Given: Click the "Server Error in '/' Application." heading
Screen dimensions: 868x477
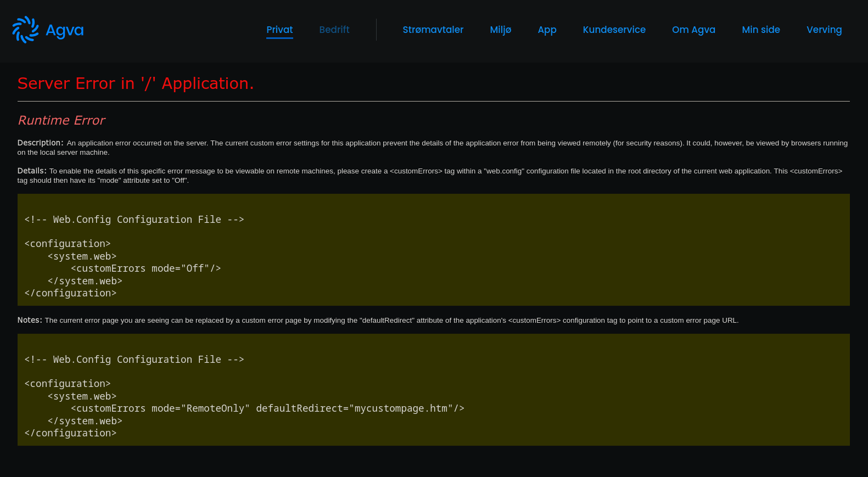Looking at the screenshot, I should click(136, 83).
